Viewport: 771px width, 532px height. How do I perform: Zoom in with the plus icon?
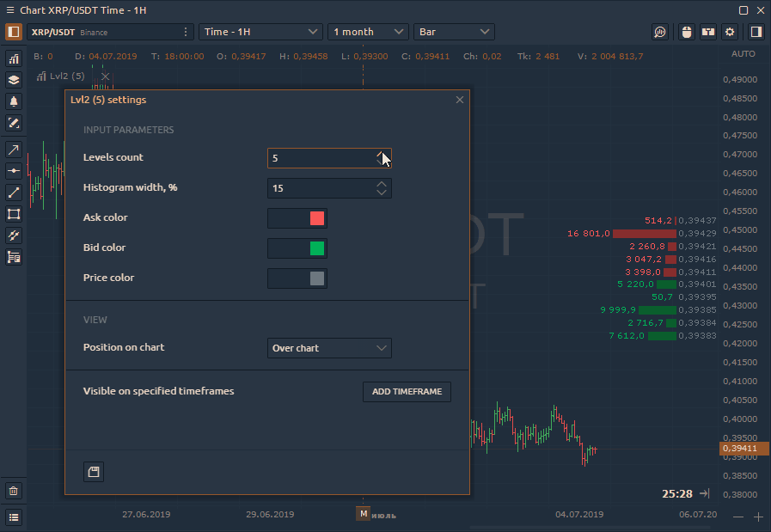pos(758,517)
